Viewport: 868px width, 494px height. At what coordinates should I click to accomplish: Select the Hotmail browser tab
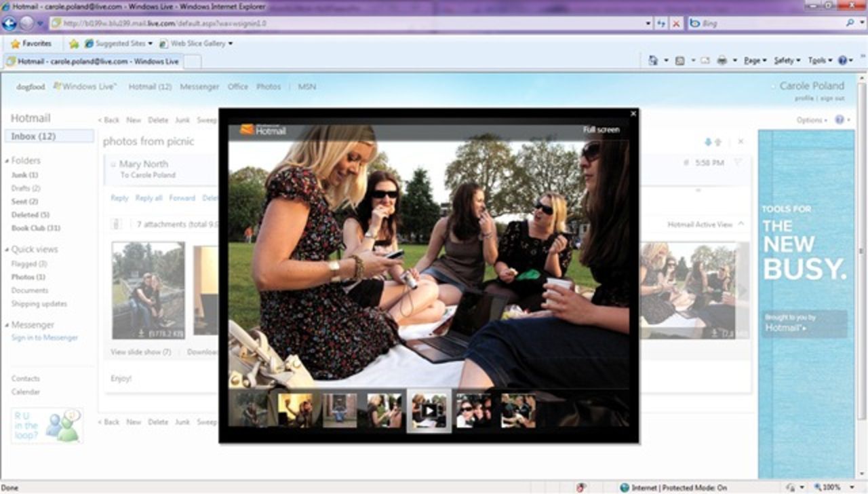(x=92, y=61)
